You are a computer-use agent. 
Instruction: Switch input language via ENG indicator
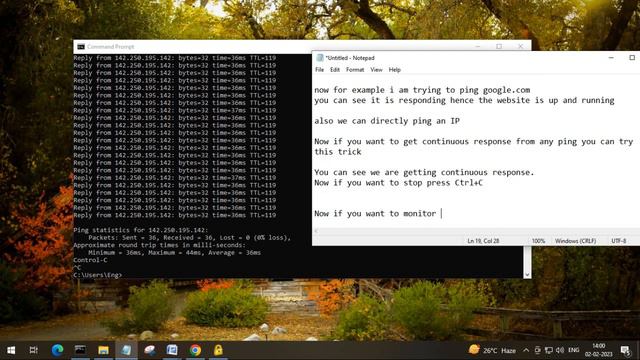coord(573,350)
